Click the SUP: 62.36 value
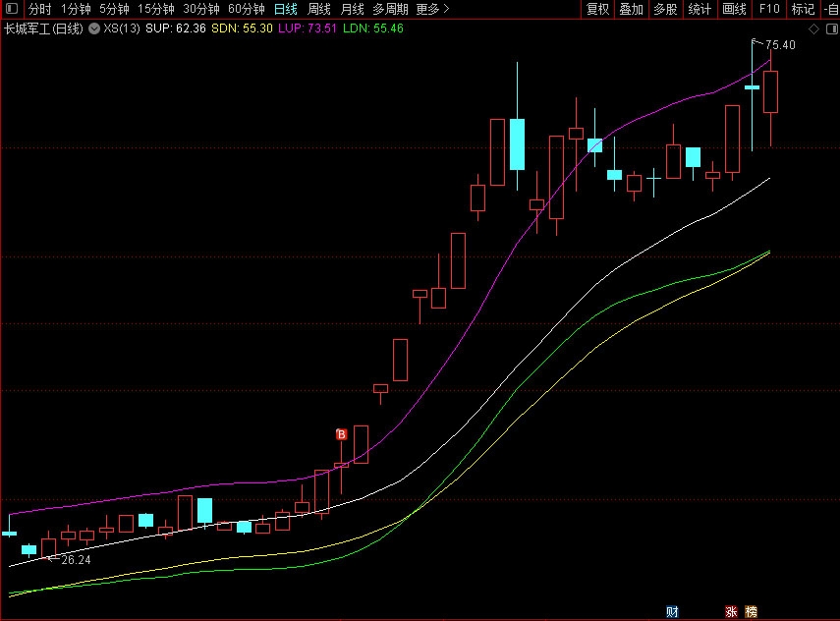 (176, 28)
